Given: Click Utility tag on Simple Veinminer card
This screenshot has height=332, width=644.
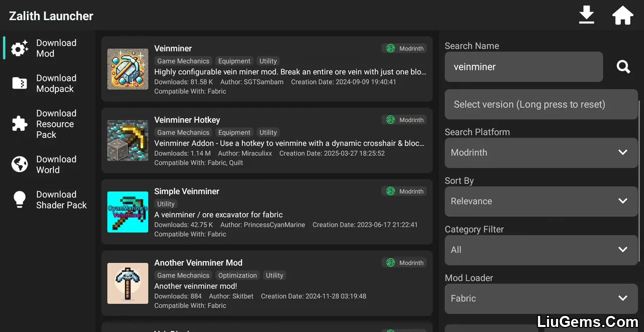Looking at the screenshot, I should [166, 204].
